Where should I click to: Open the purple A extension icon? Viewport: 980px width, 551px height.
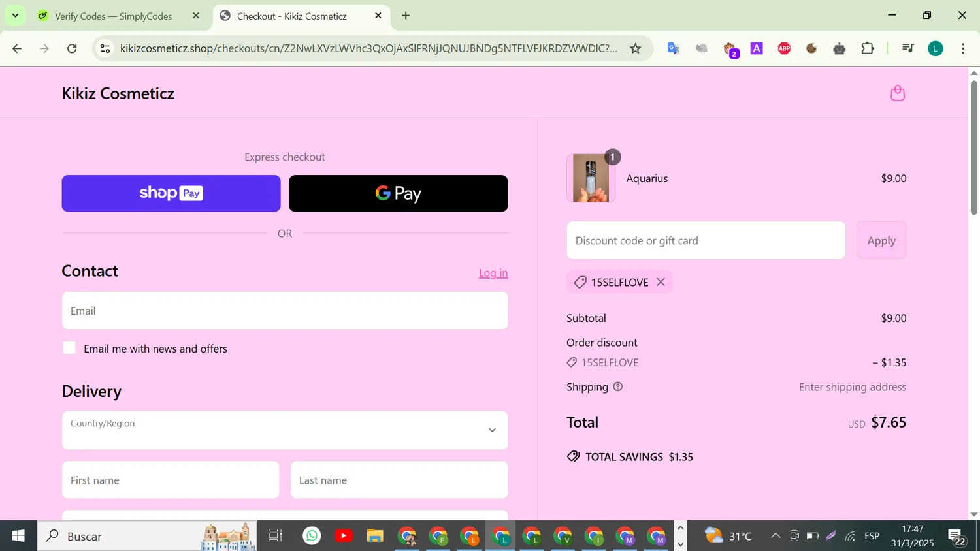(x=757, y=48)
